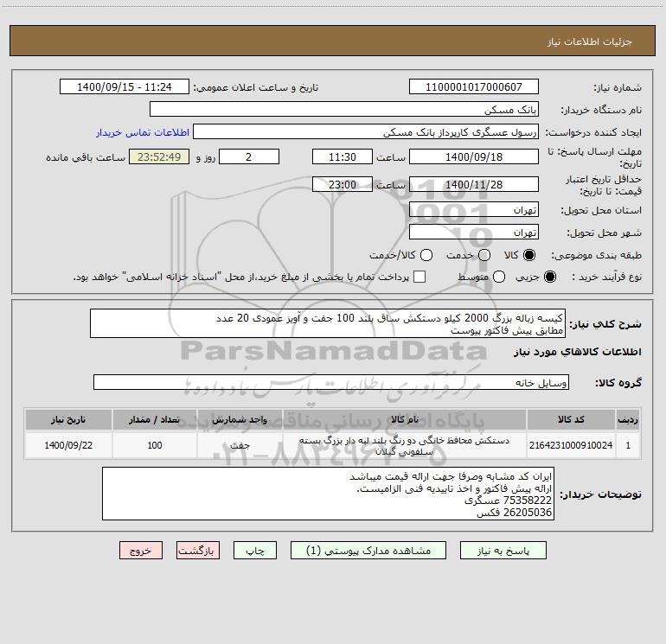Click the requester field رسول عسگری
Viewport: 666px width, 644px height.
pyautogui.click(x=366, y=131)
